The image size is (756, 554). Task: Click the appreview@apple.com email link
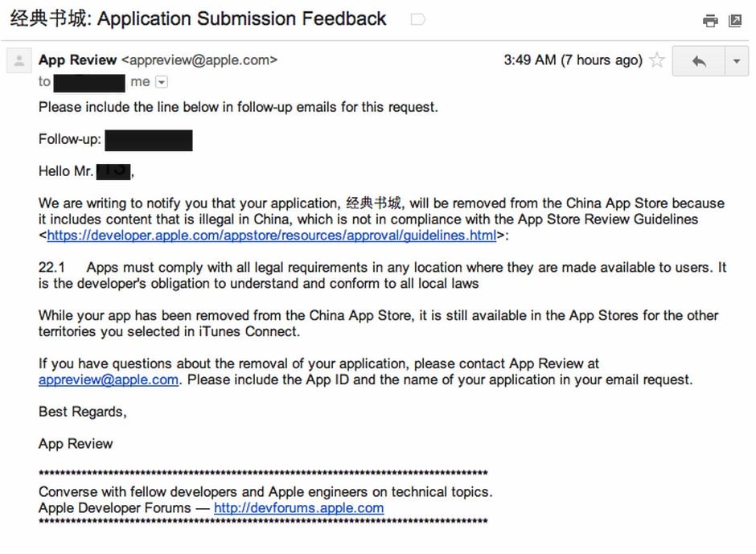tap(109, 380)
